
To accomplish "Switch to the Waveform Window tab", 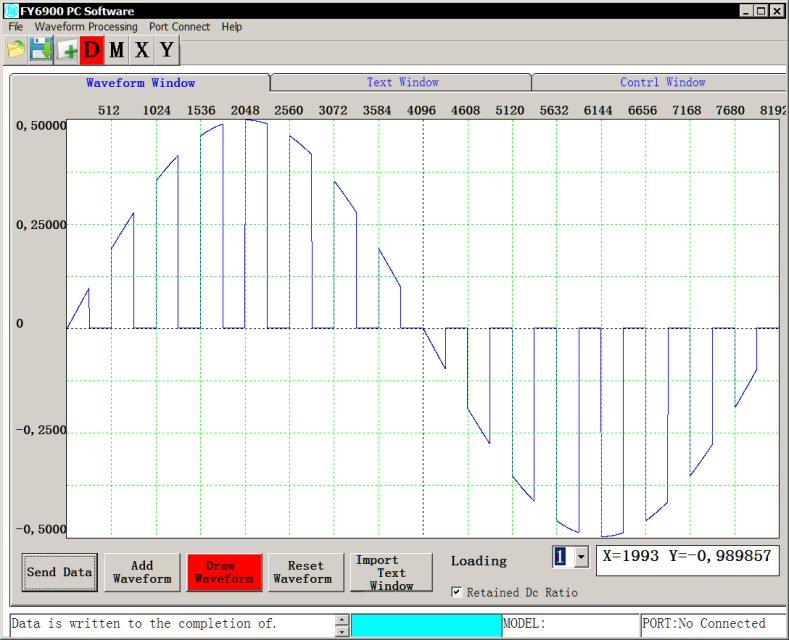I will (x=140, y=83).
